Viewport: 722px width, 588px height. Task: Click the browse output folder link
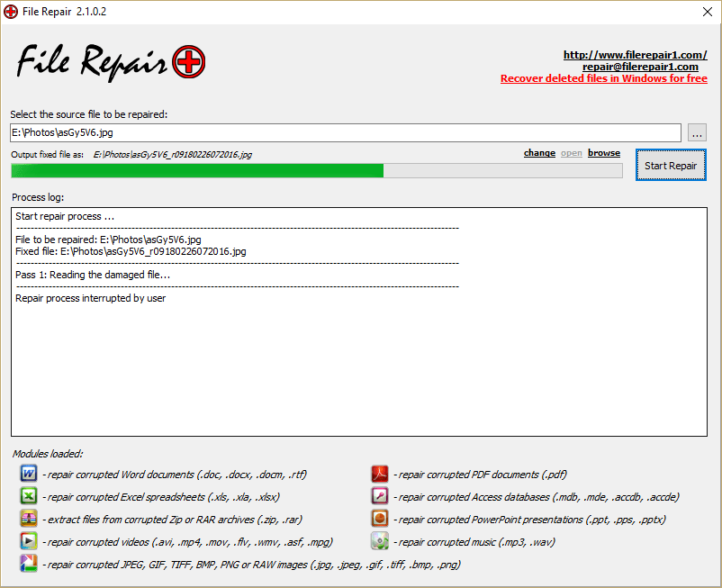tap(604, 153)
